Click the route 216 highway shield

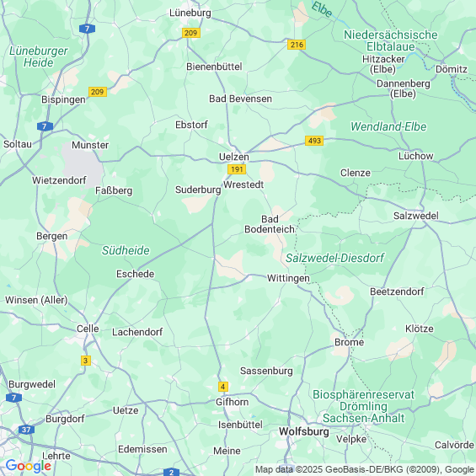(x=297, y=45)
